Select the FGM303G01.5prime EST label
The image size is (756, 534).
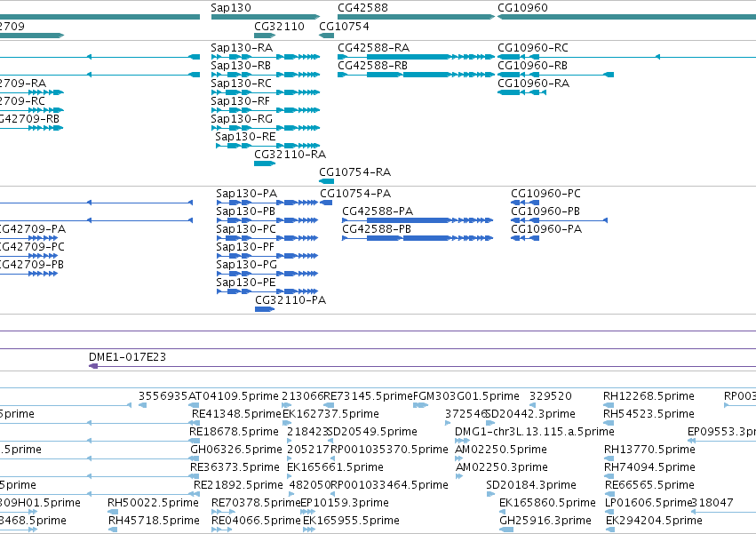[x=466, y=396]
